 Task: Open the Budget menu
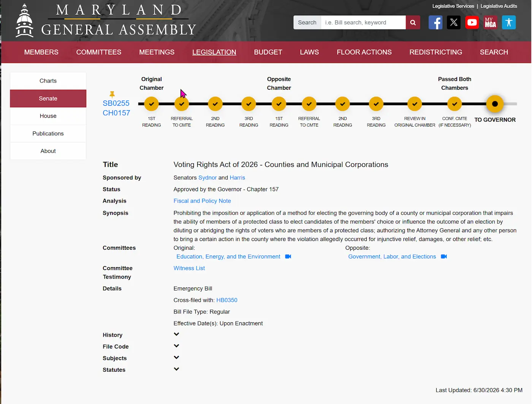(268, 52)
